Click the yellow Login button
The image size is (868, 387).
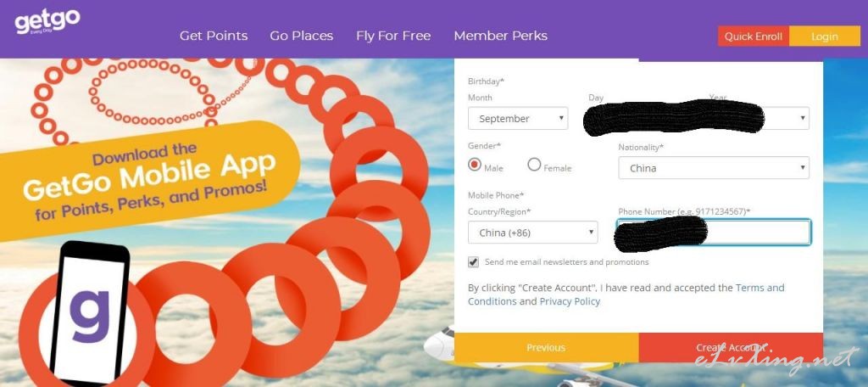[x=825, y=36]
